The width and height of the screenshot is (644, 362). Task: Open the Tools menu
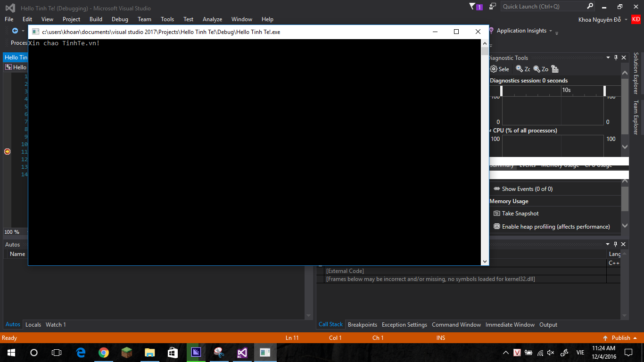[x=167, y=19]
